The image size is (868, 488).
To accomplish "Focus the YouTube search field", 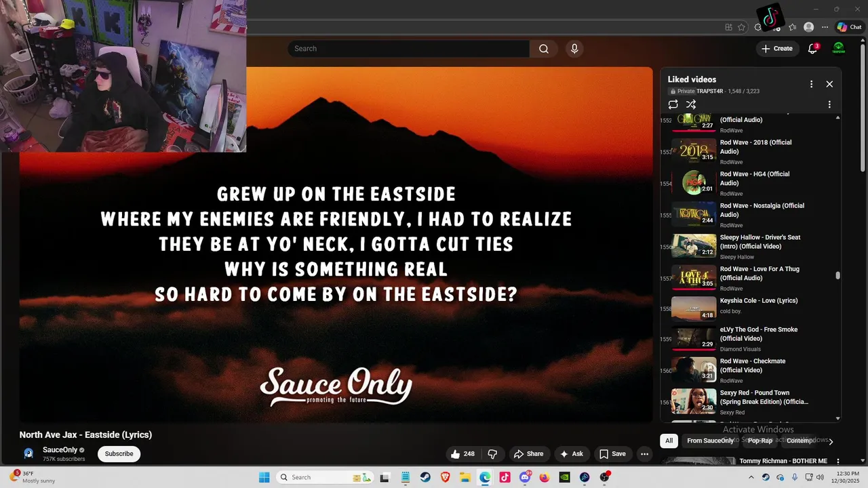I will [408, 49].
